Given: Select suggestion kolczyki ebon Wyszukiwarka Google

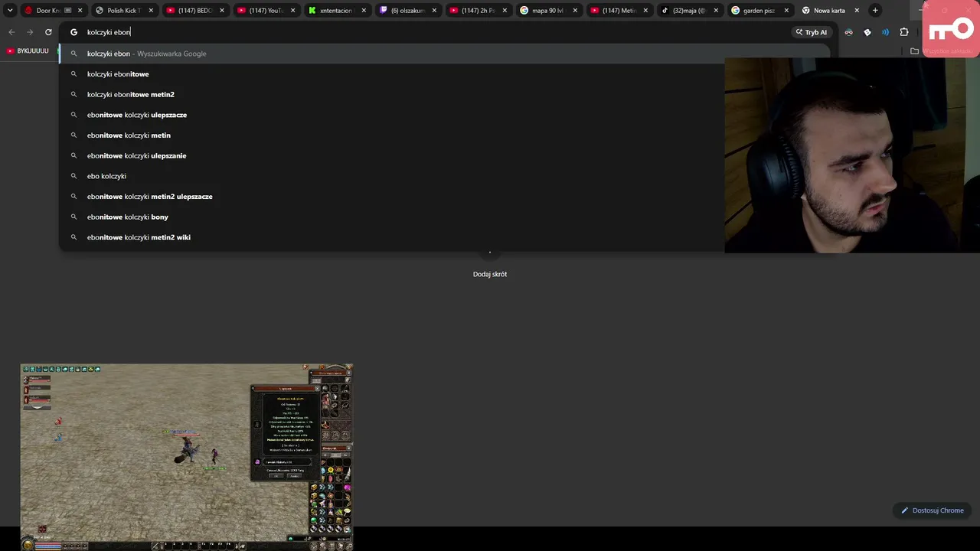Looking at the screenshot, I should (444, 54).
